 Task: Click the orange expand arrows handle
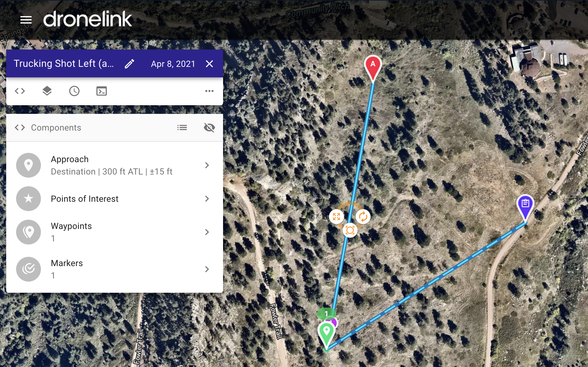336,216
